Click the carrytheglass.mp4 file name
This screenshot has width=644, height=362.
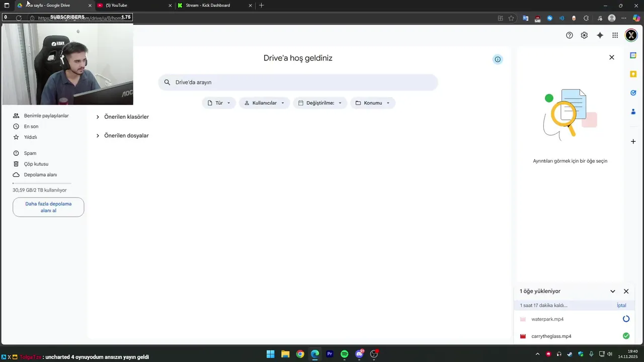[x=551, y=336]
